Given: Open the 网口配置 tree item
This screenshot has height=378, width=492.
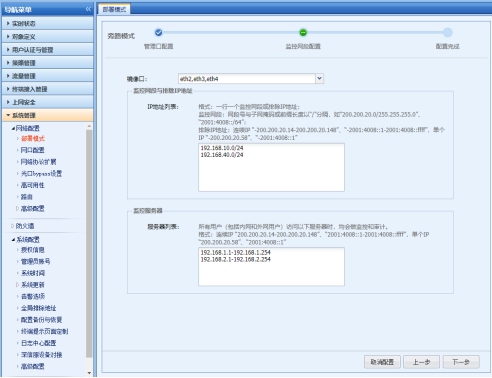Looking at the screenshot, I should tap(33, 150).
